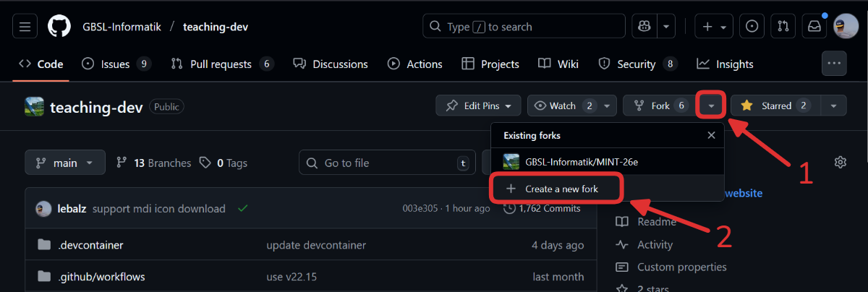868x292 pixels.
Task: Switch to the Actions tab
Action: pyautogui.click(x=414, y=64)
